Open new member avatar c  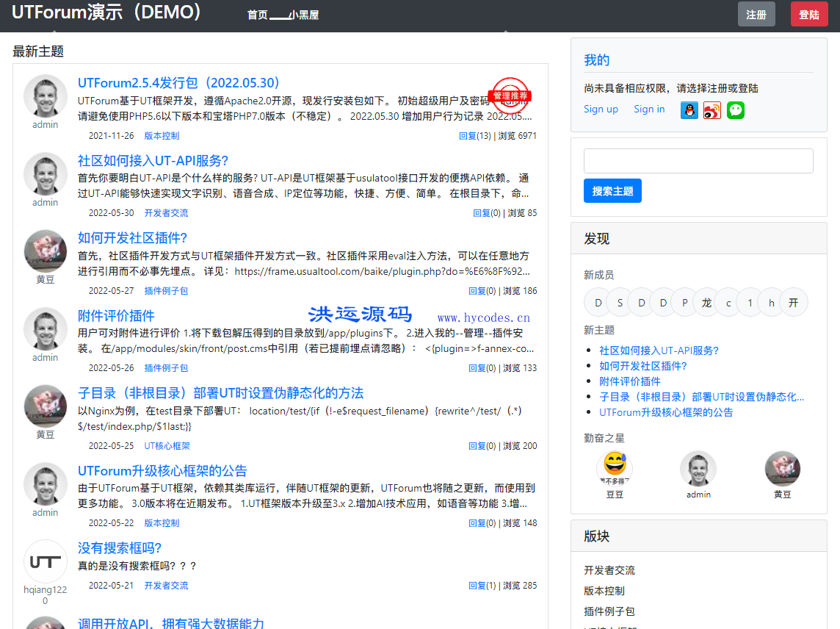pos(728,303)
